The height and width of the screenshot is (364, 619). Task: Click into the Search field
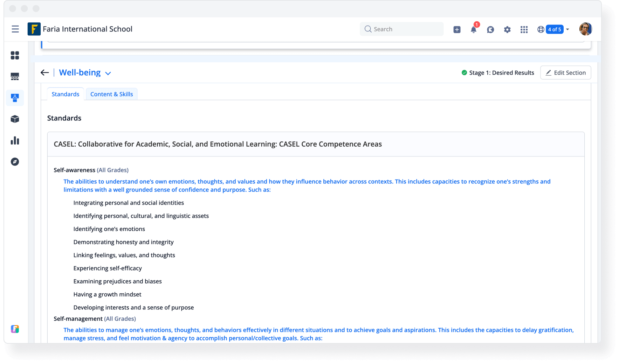point(401,29)
